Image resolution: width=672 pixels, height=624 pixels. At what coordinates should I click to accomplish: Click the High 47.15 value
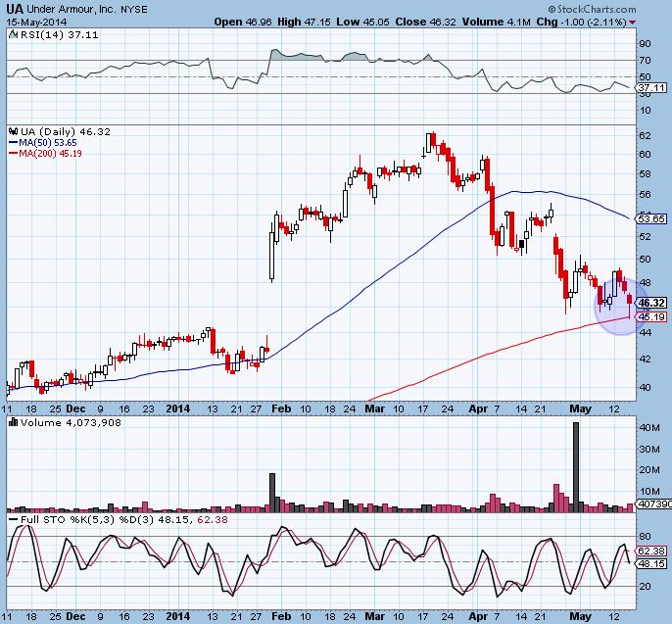[304, 22]
